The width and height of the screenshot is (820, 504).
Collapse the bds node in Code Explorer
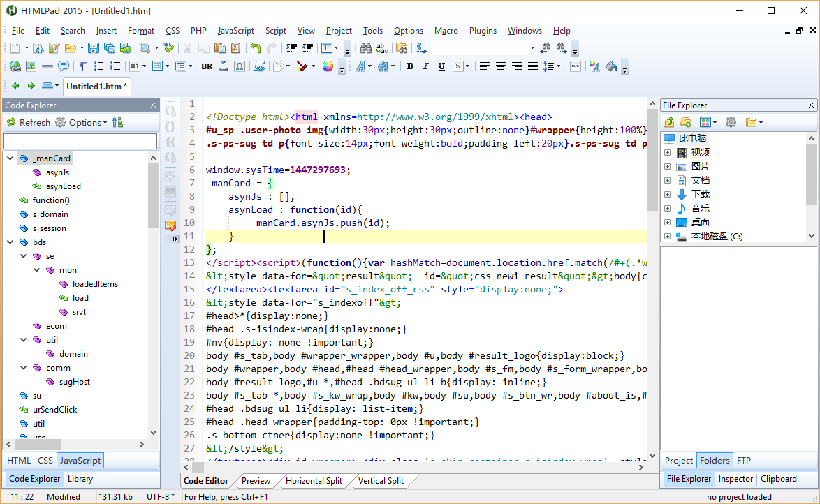point(10,242)
